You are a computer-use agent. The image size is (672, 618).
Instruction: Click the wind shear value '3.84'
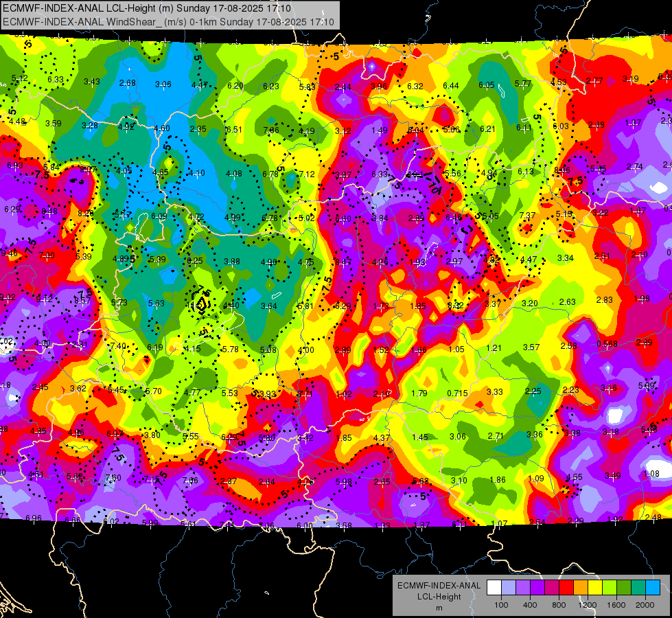point(380,218)
